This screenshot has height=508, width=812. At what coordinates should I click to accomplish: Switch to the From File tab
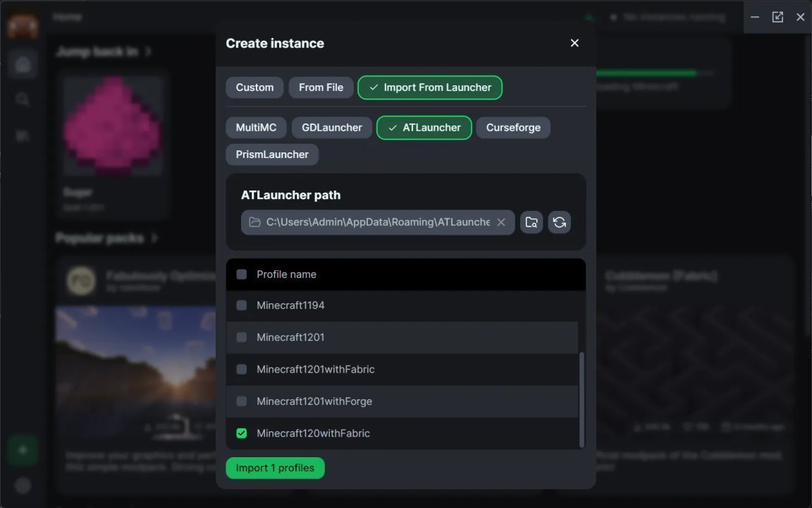(x=321, y=87)
